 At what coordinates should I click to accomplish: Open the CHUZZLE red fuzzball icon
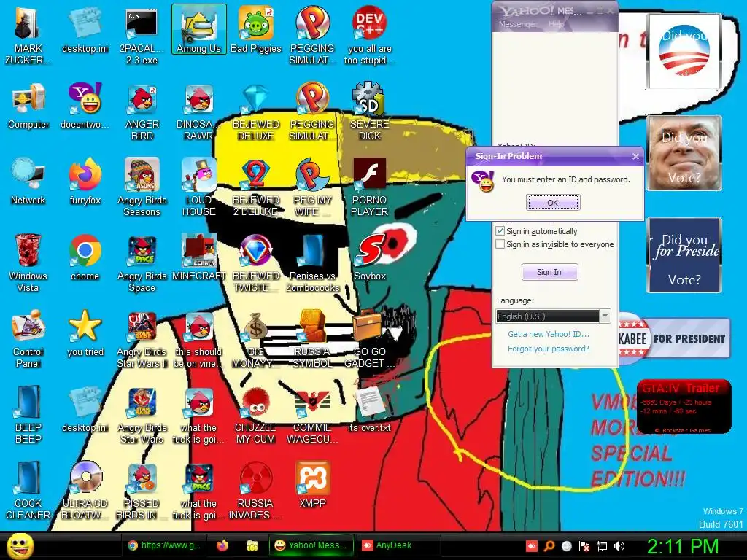pos(256,414)
